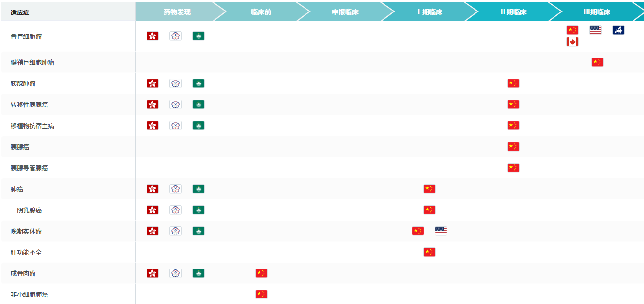This screenshot has width=644, height=304.
Task: Click the Macau flag in 成骨肉瘤 row
Action: tap(199, 273)
